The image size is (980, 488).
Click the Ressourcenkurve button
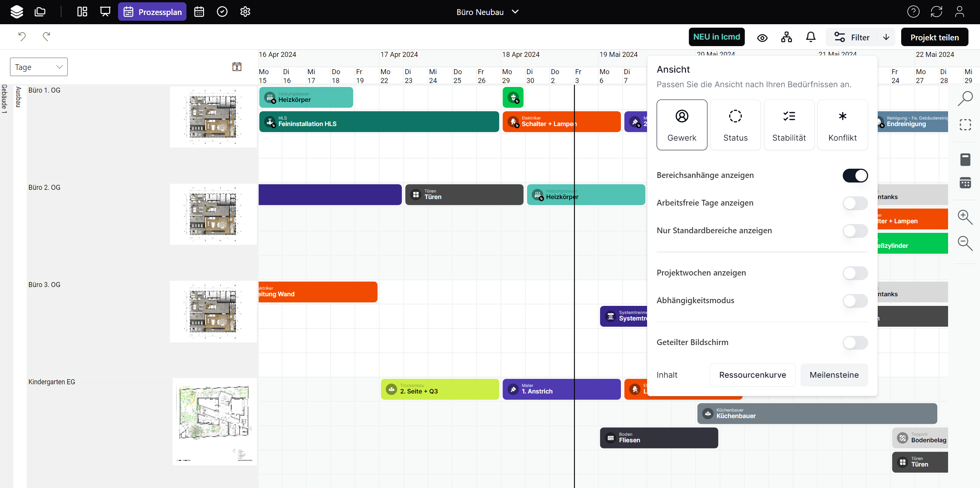pos(752,375)
